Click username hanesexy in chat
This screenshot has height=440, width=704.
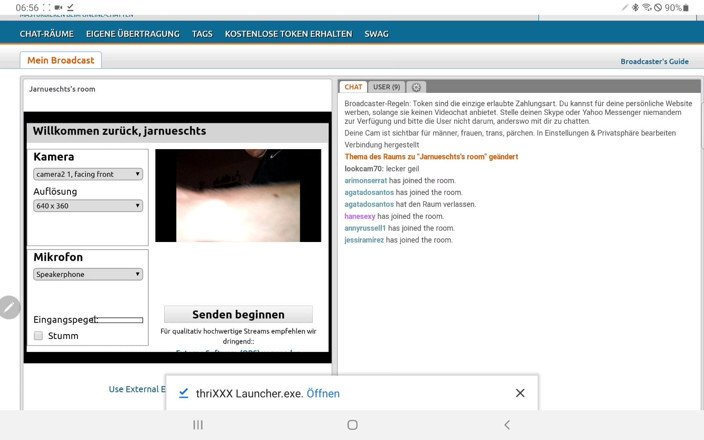(x=360, y=216)
